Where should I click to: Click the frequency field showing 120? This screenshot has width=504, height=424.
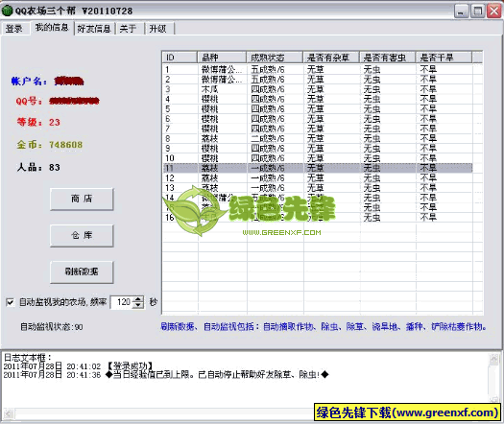(122, 302)
